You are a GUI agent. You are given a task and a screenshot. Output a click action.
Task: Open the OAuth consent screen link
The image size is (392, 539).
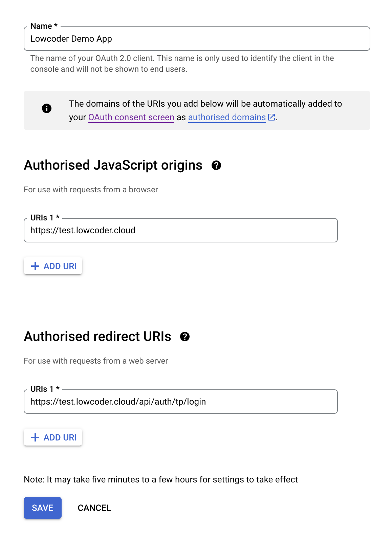tap(131, 117)
